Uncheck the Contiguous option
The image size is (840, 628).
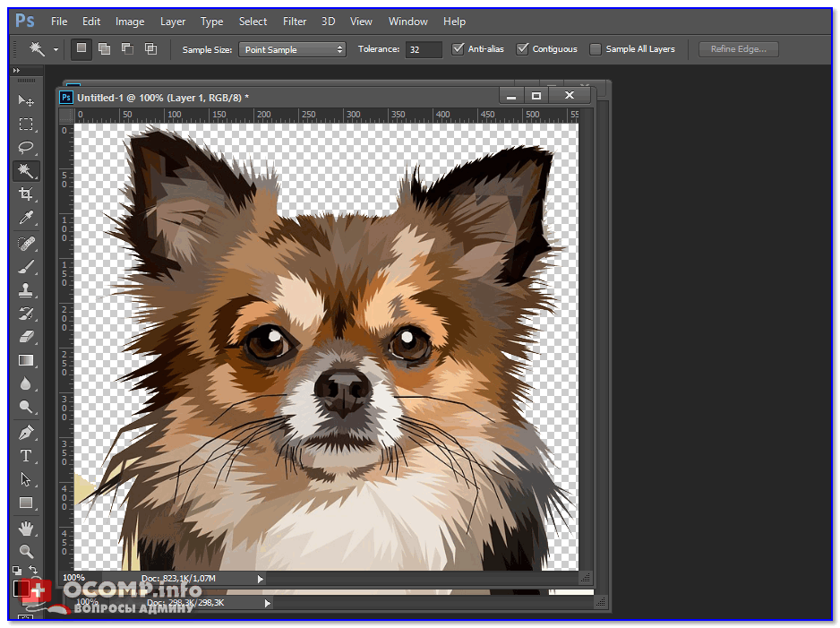click(x=523, y=49)
